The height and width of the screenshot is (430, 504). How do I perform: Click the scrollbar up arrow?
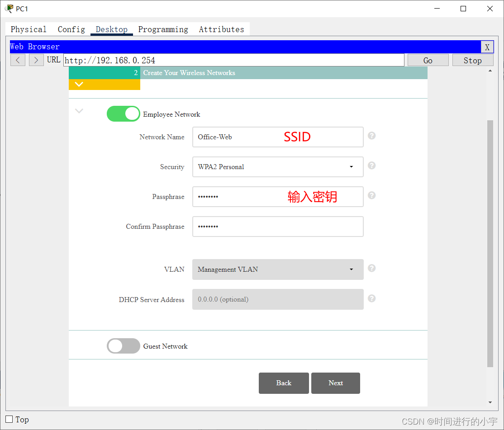[490, 71]
